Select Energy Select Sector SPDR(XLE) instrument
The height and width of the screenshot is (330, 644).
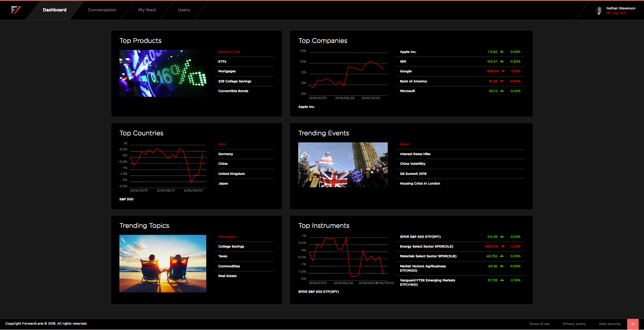pyautogui.click(x=460, y=247)
